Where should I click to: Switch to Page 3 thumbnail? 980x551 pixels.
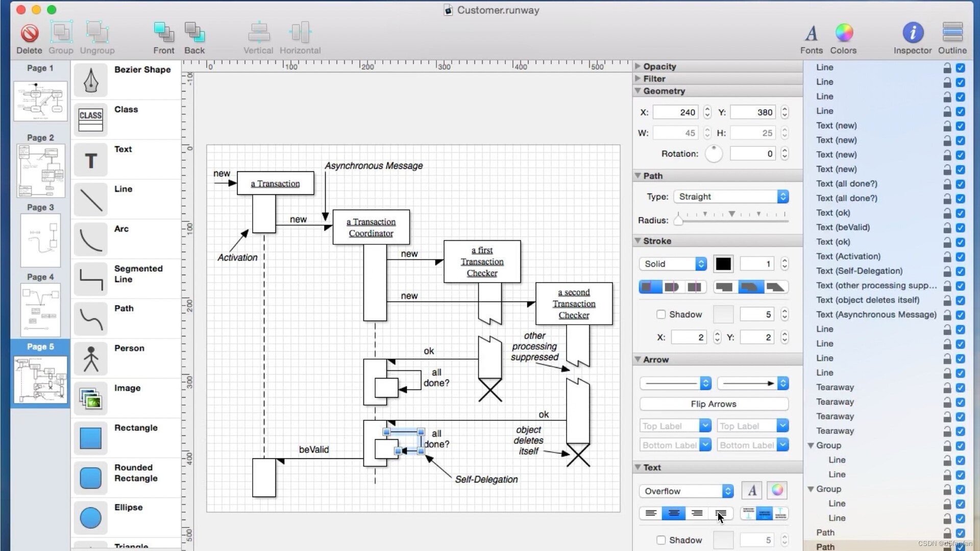coord(40,240)
